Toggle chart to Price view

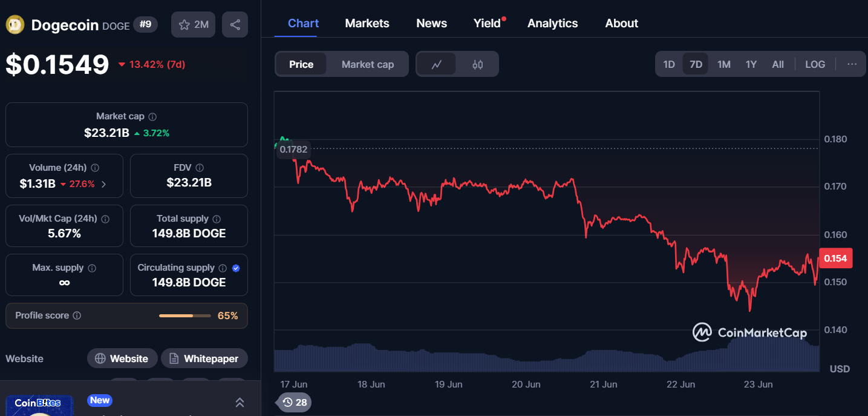point(301,64)
